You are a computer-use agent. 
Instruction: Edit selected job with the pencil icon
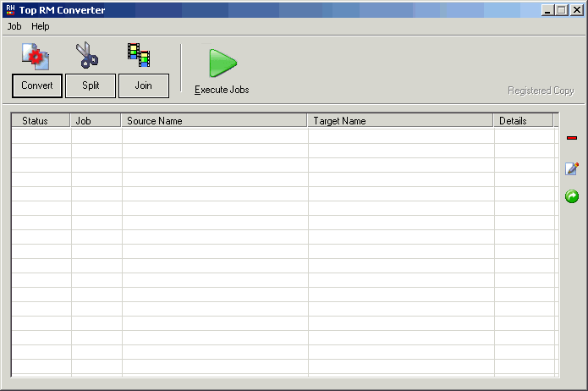pos(572,168)
